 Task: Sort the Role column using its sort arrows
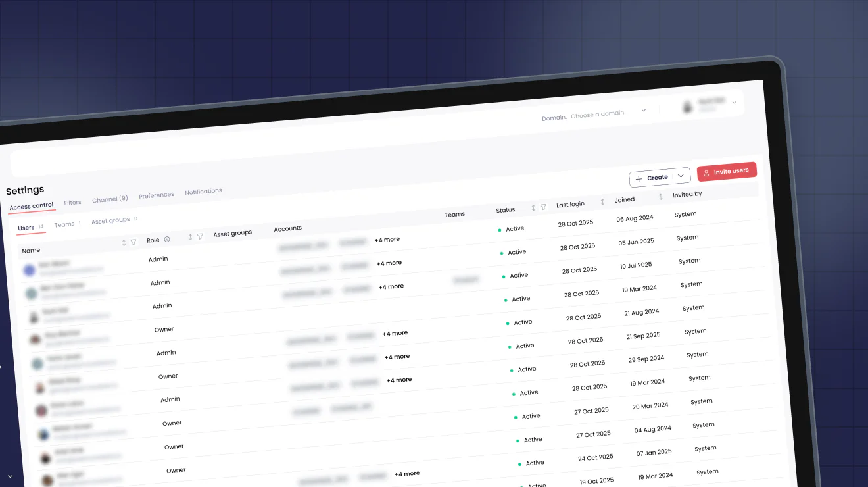191,237
